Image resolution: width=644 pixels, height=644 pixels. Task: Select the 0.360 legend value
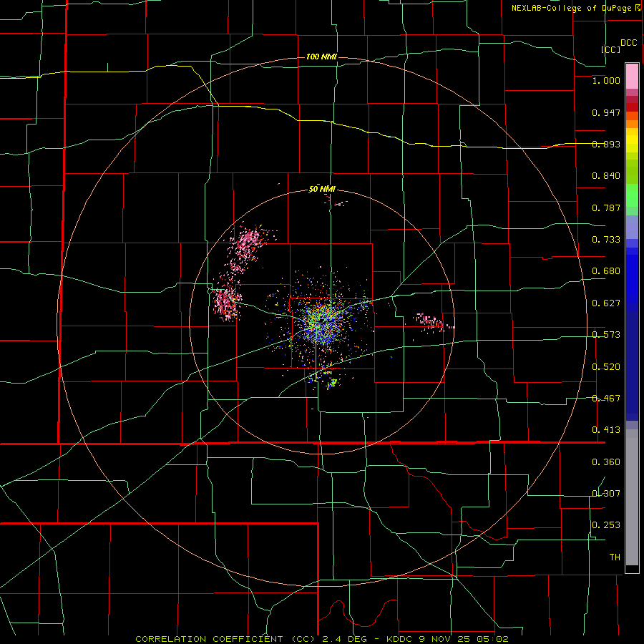pyautogui.click(x=606, y=462)
